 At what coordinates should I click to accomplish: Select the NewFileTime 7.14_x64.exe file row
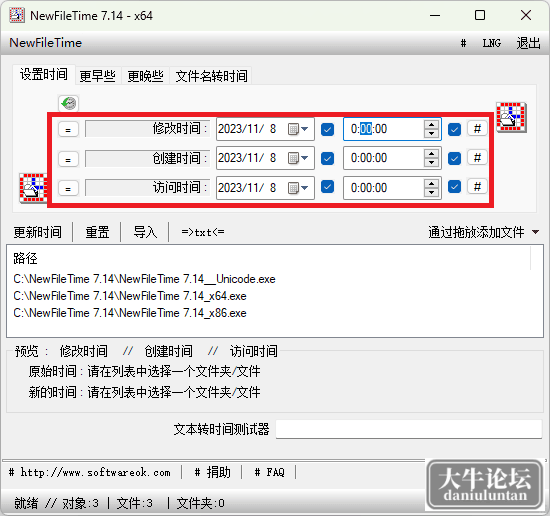pos(130,296)
